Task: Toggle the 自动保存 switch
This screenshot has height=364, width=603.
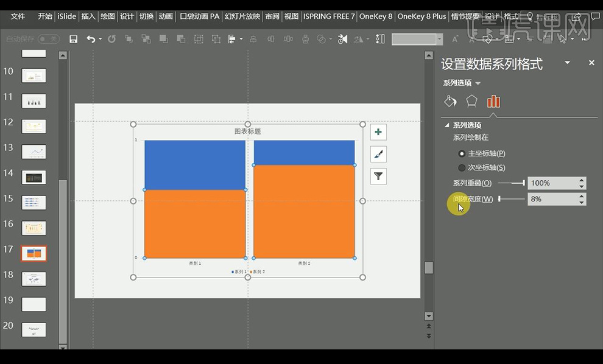Action: pos(49,39)
